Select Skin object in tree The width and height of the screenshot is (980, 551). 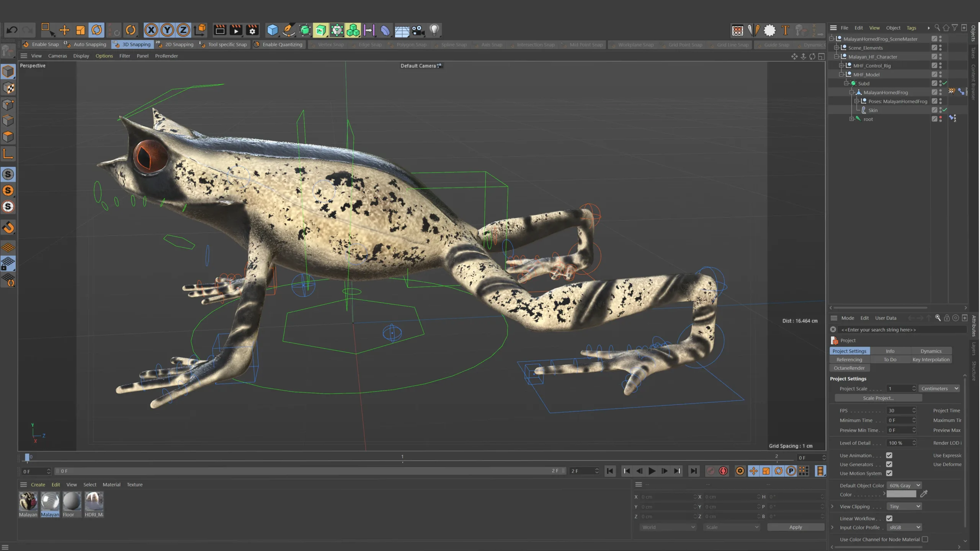coord(873,110)
